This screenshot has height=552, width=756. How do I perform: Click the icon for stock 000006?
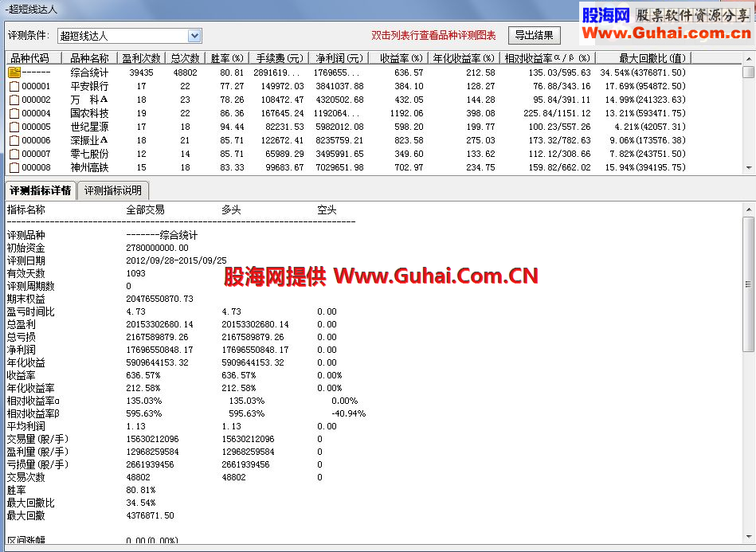click(x=14, y=140)
